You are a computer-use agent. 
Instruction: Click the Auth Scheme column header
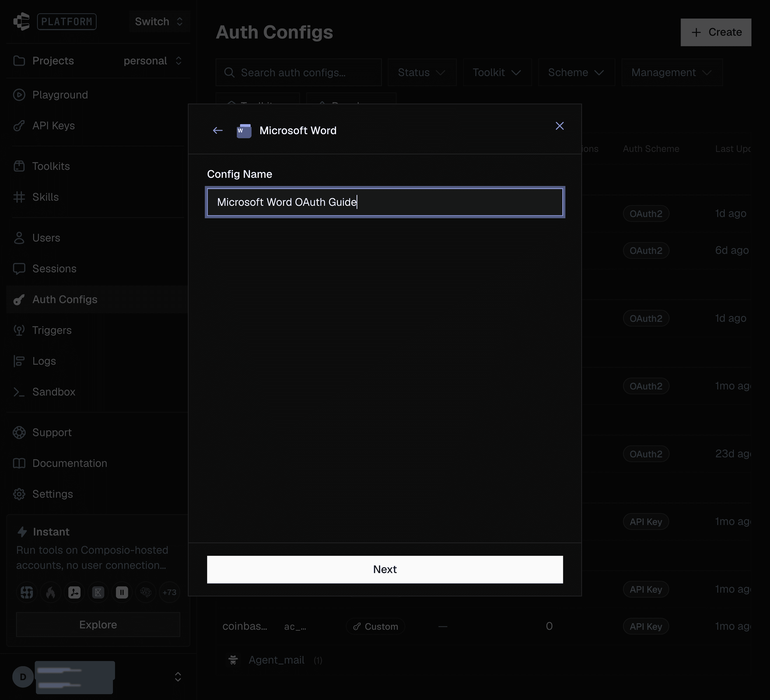[651, 149]
